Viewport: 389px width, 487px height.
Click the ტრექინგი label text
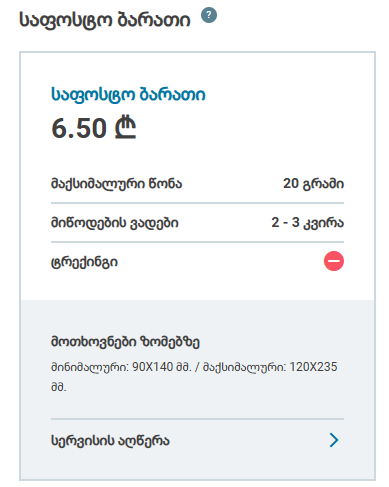click(x=84, y=262)
